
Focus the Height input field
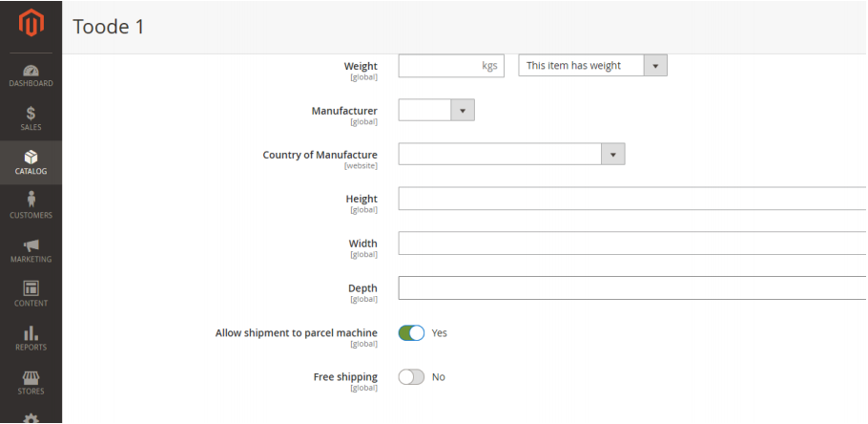[632, 199]
